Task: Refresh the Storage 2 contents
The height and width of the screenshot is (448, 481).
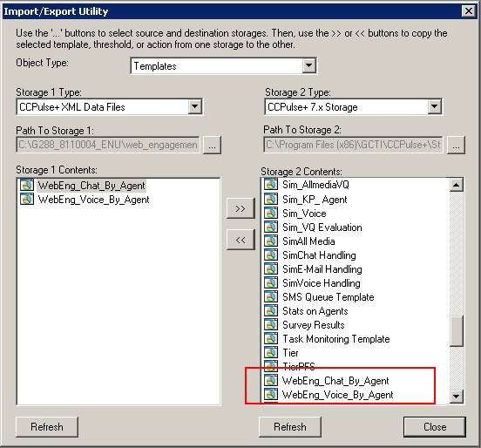Action: click(x=290, y=427)
